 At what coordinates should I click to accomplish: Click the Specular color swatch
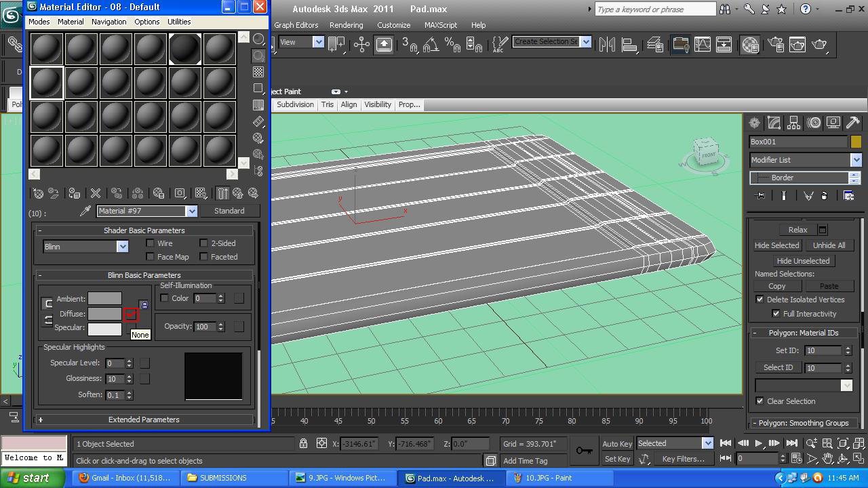[x=104, y=328]
